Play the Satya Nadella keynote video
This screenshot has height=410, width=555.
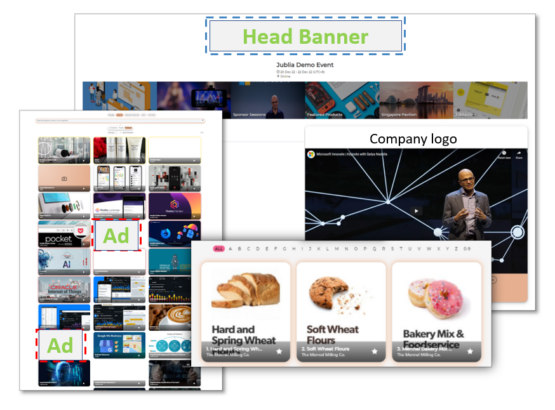[x=416, y=211]
